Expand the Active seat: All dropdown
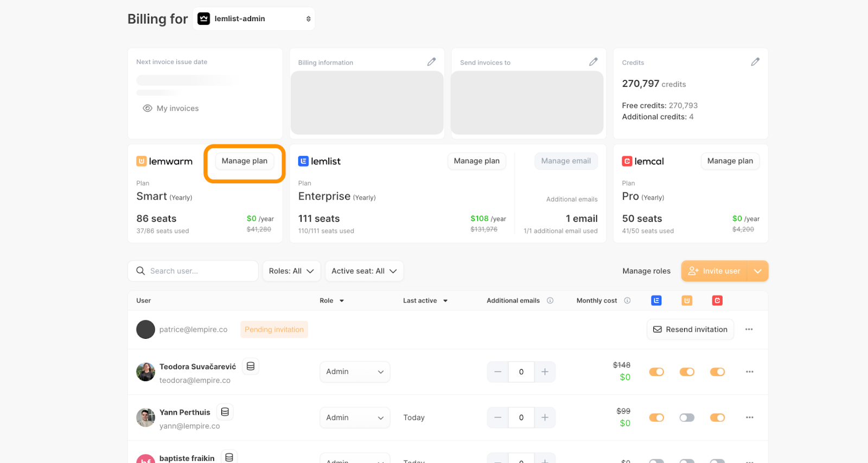868x463 pixels. coord(364,271)
